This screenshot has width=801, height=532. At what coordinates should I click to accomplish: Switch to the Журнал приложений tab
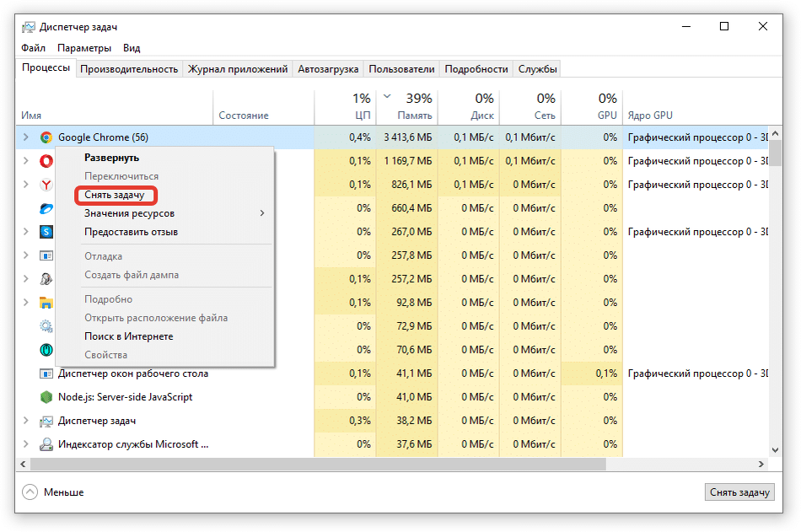238,69
